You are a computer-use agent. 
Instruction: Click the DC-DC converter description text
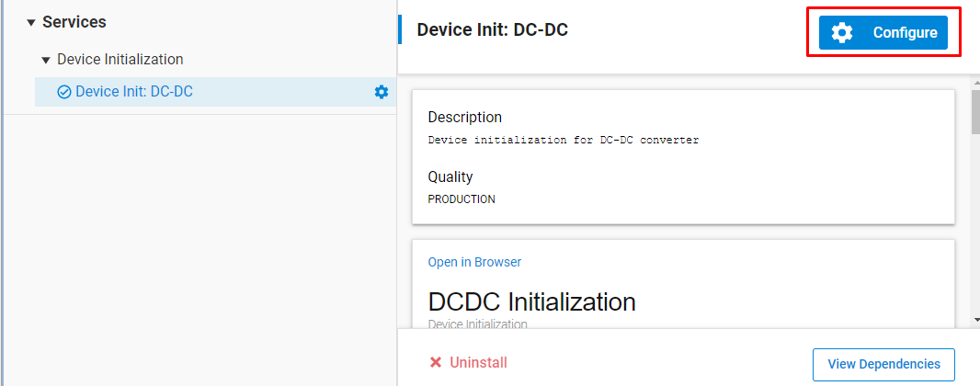[564, 141]
